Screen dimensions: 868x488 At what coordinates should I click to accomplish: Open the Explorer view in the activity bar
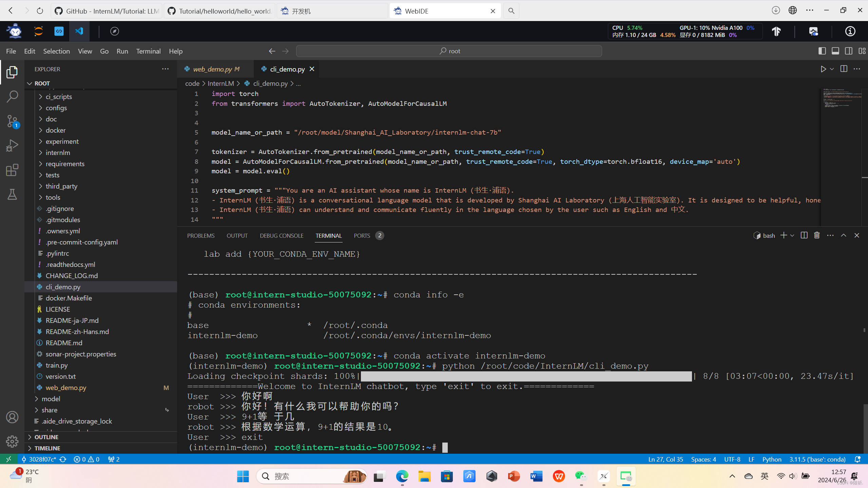point(12,72)
